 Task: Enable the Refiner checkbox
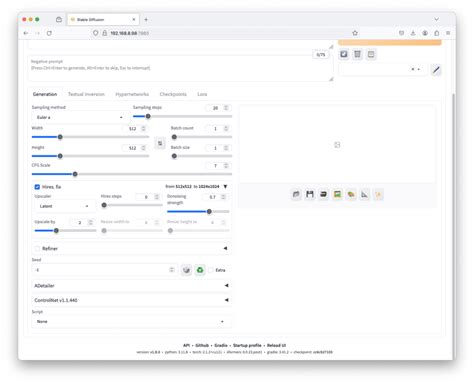coord(37,249)
